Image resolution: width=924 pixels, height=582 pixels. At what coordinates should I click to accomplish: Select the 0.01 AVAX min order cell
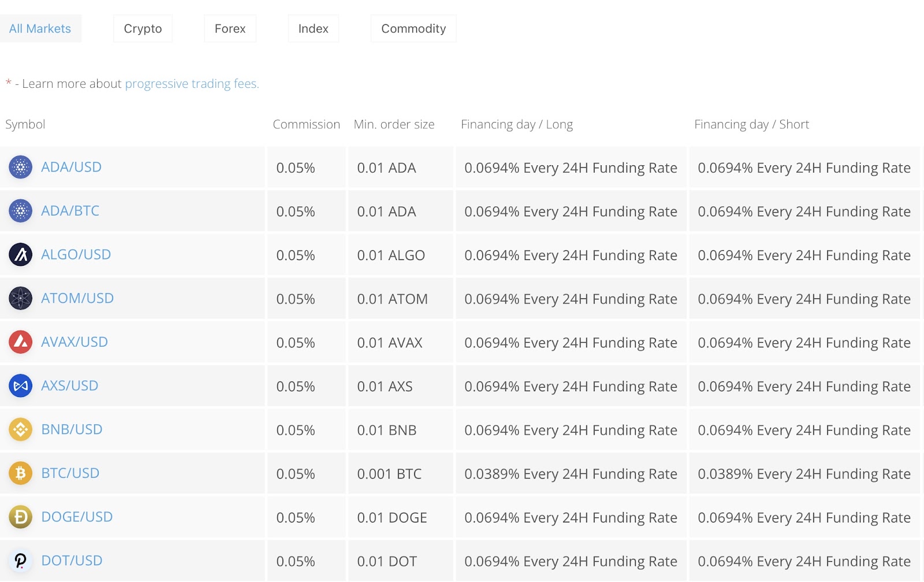[400, 342]
